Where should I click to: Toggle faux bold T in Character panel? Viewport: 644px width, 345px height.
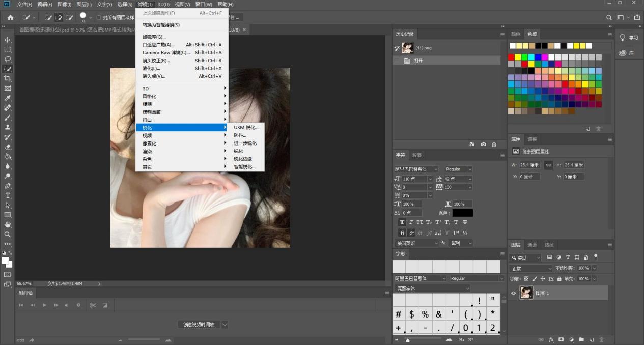click(402, 222)
